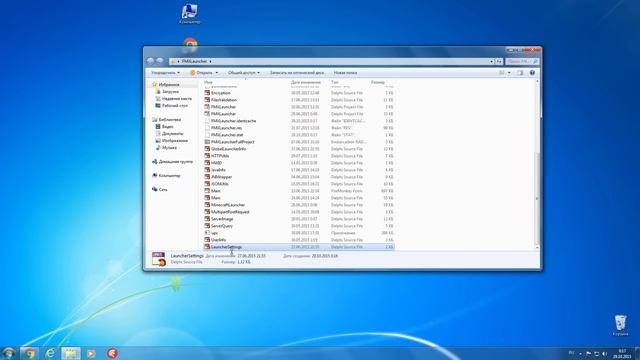Open Windows Media Player from the taskbar

coord(91,353)
